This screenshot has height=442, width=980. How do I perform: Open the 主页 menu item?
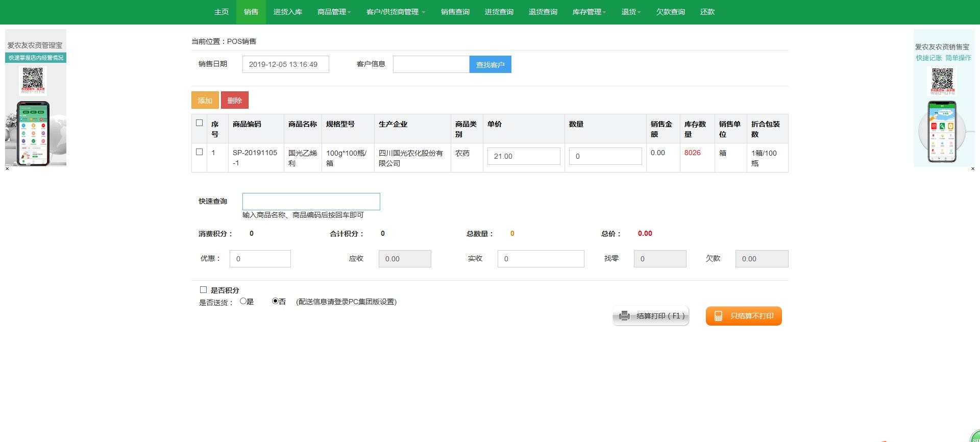coord(222,12)
